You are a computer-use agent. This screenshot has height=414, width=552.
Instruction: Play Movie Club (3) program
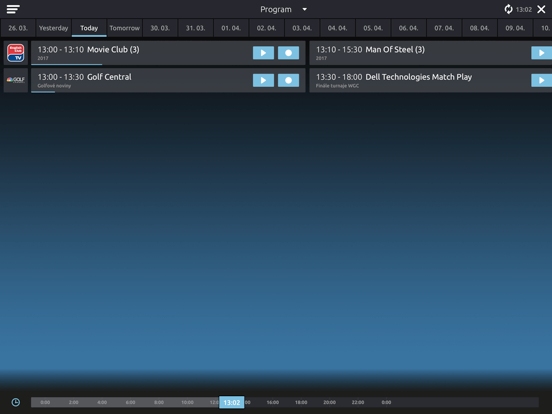tap(263, 53)
